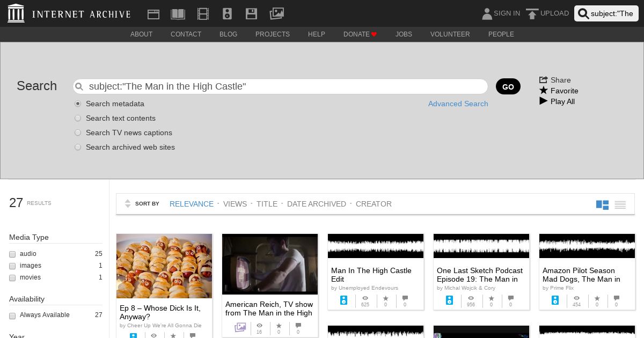644x338 pixels.
Task: Click the Play All triangle icon
Action: pyautogui.click(x=544, y=101)
